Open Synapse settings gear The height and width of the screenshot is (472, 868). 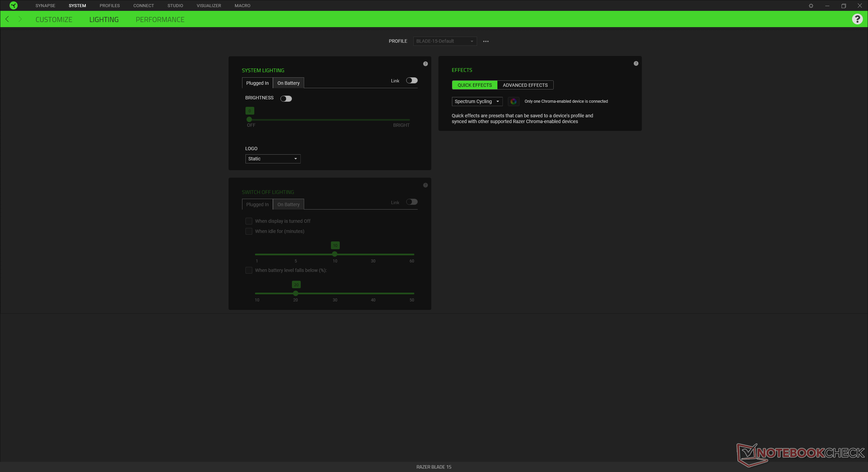(x=811, y=6)
